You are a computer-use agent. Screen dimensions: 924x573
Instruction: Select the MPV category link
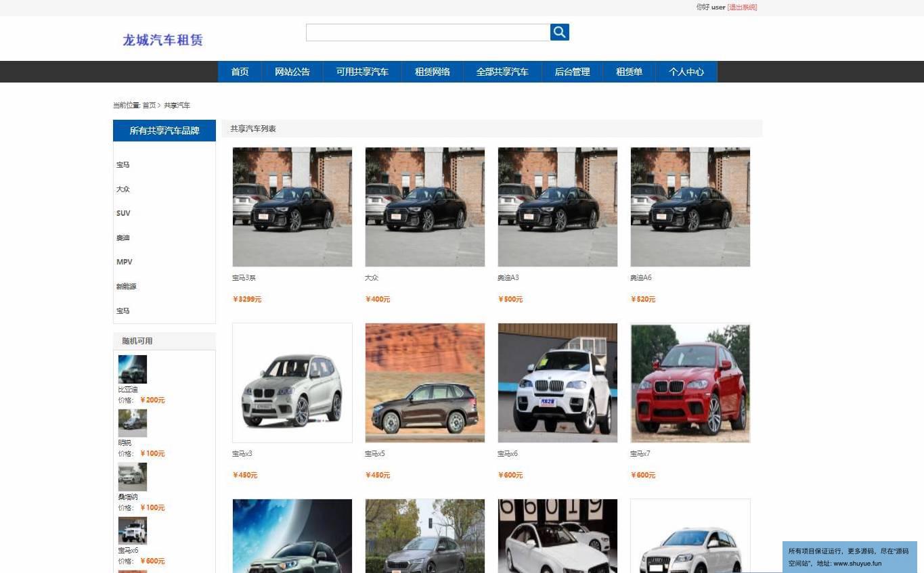(124, 262)
